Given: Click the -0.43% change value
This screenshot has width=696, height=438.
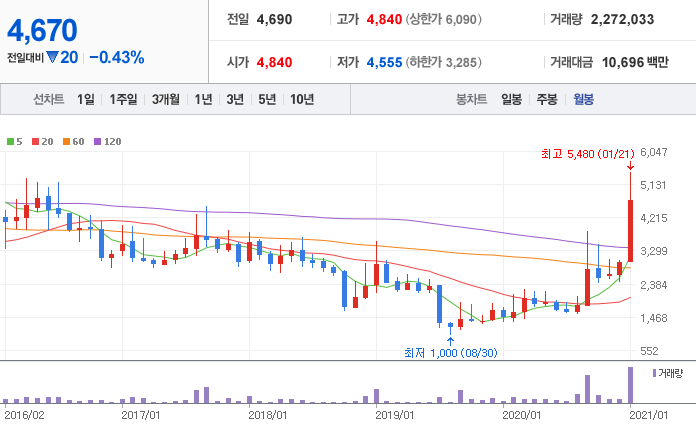Looking at the screenshot, I should (x=117, y=57).
